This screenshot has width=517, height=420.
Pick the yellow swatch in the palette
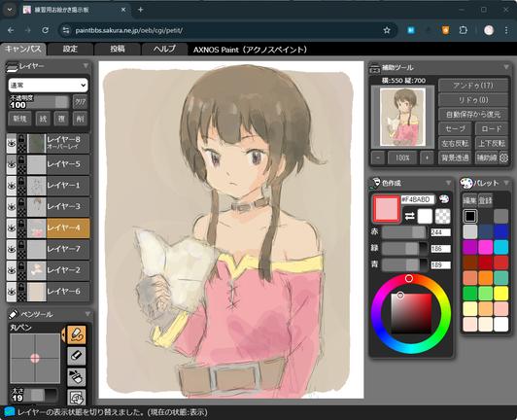coord(501,293)
